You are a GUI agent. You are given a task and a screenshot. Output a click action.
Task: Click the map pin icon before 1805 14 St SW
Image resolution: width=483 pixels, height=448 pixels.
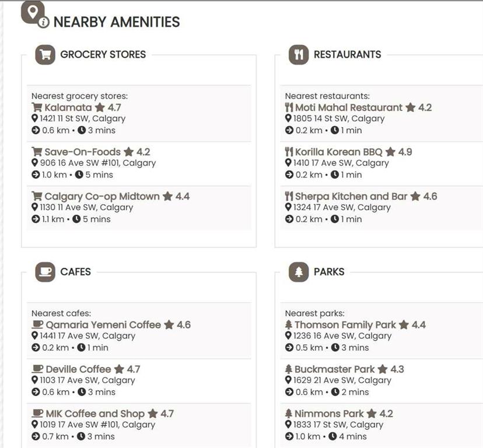[288, 118]
